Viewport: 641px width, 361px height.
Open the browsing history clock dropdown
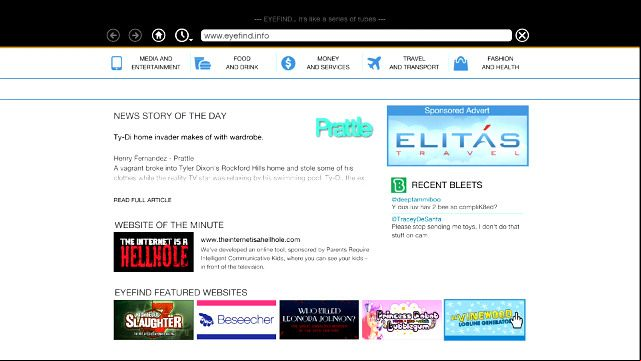[x=183, y=36]
